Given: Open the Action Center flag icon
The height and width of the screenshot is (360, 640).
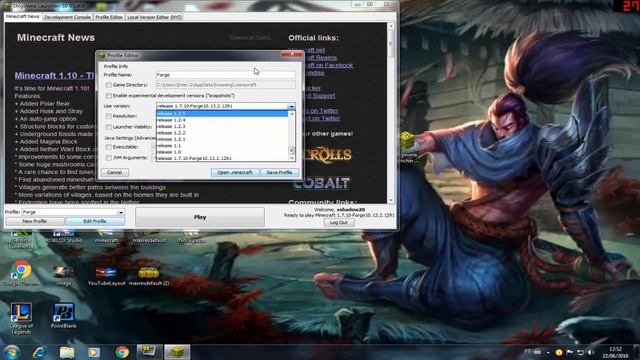Looking at the screenshot, I should (x=569, y=352).
